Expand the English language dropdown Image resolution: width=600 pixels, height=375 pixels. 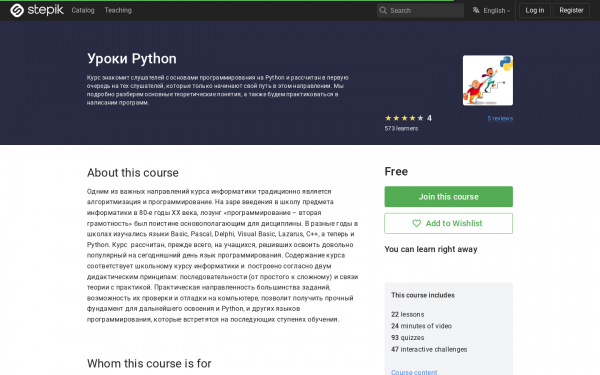491,10
